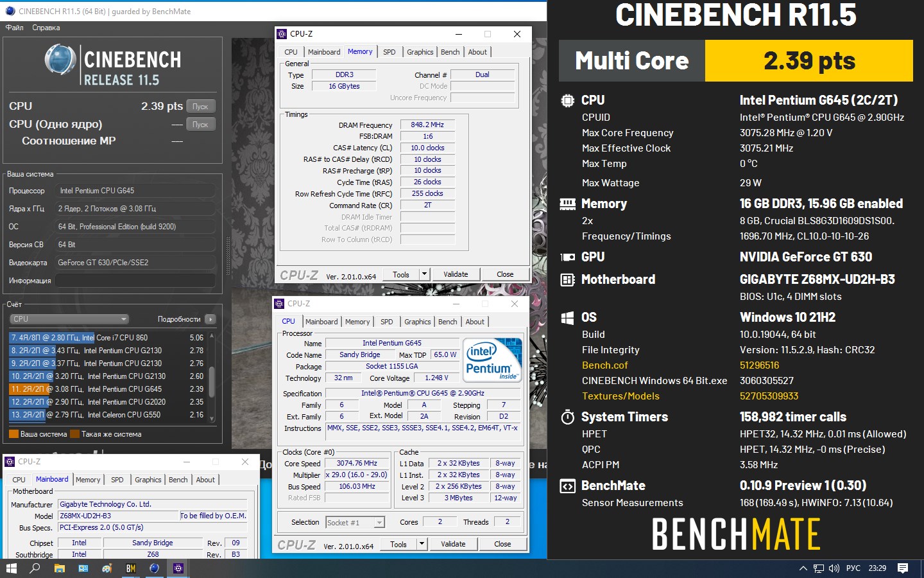Click BenchMate Memory module icon
Image resolution: width=924 pixels, height=578 pixels.
[567, 204]
